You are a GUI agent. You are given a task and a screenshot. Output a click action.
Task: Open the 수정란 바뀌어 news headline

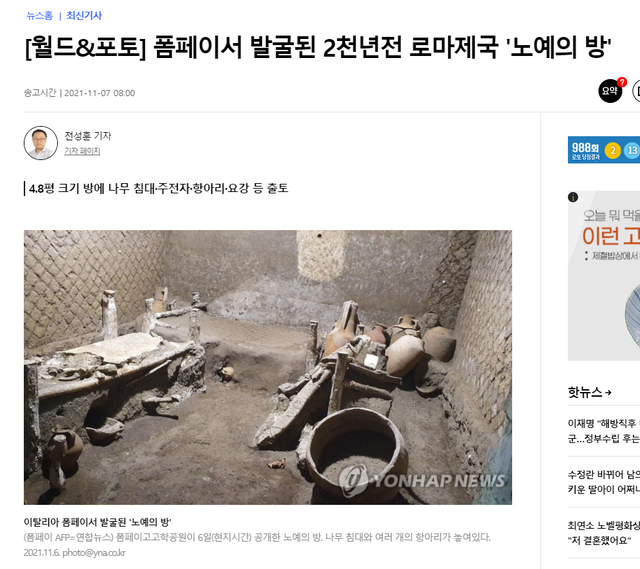click(x=604, y=482)
